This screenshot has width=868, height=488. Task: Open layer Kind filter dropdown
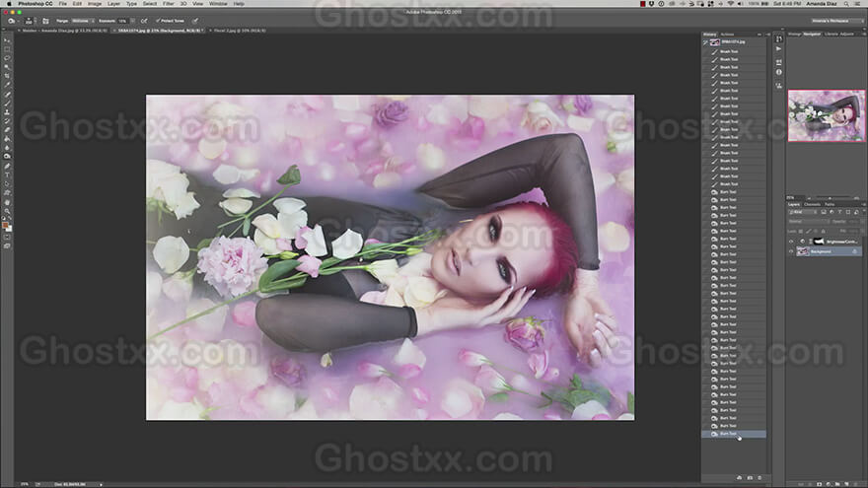[x=802, y=212]
